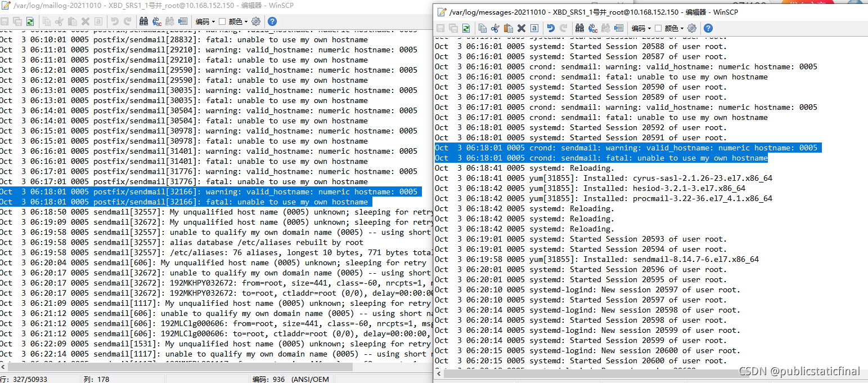868x383 pixels.
Task: Click highlighted maillog line sendmail[32166] warning
Action: (x=210, y=191)
